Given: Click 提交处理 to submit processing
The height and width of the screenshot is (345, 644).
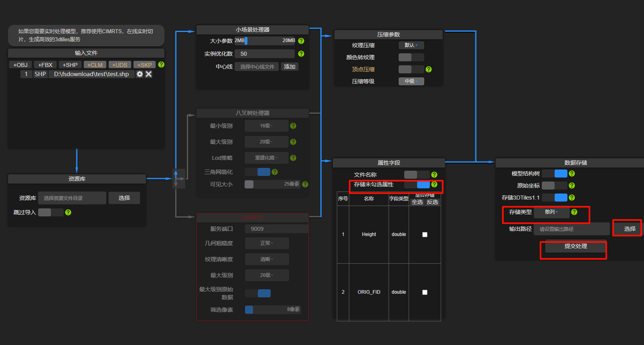Looking at the screenshot, I should click(x=576, y=246).
